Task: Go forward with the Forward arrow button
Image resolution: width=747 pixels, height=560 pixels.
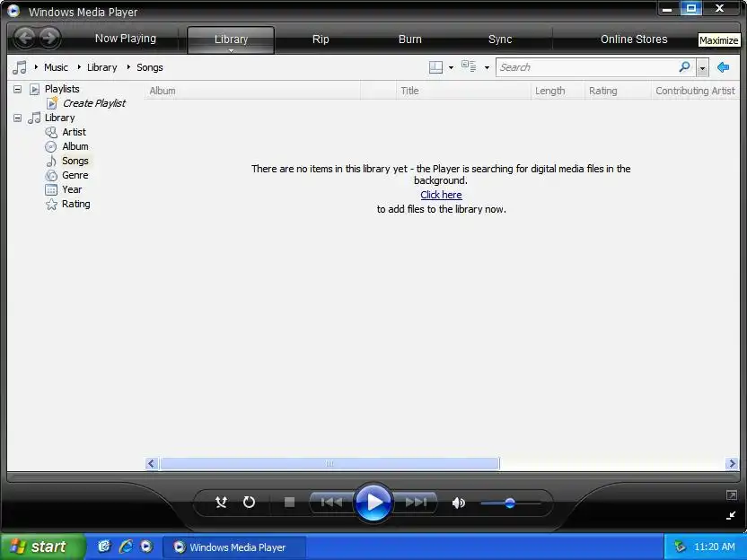Action: (49, 38)
